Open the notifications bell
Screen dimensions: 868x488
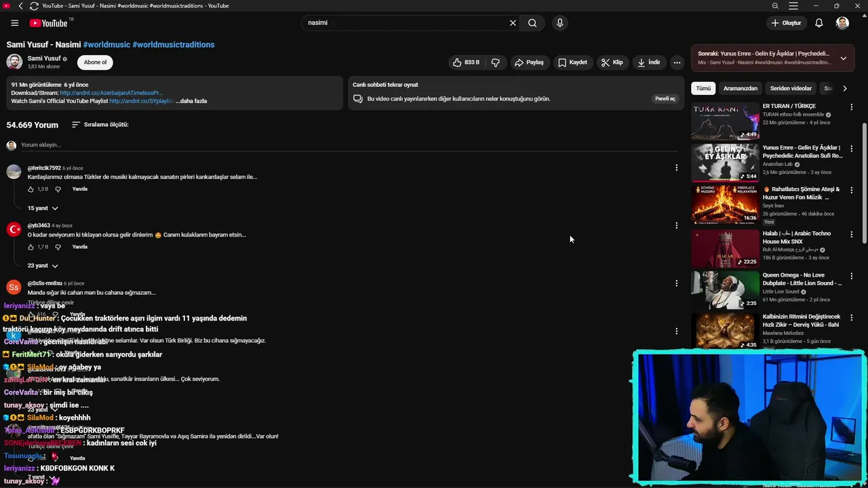pos(819,23)
